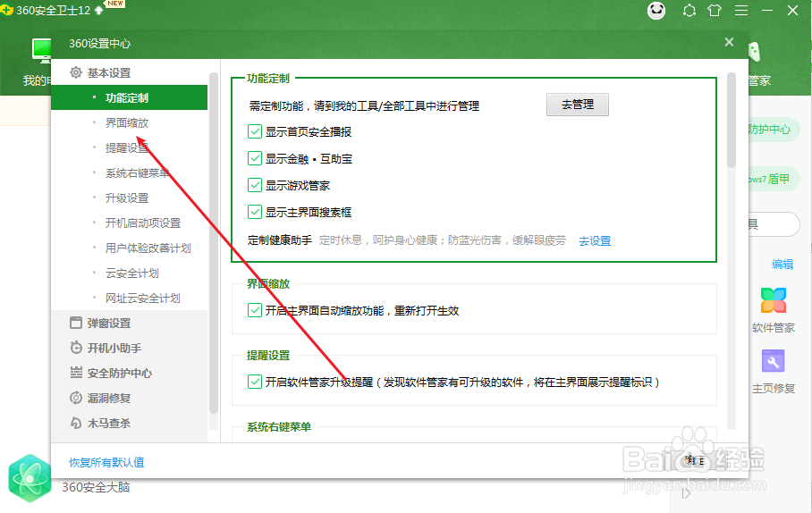The width and height of the screenshot is (812, 513).
Task: Go to 系统右键菜单 settings
Action: point(137,172)
